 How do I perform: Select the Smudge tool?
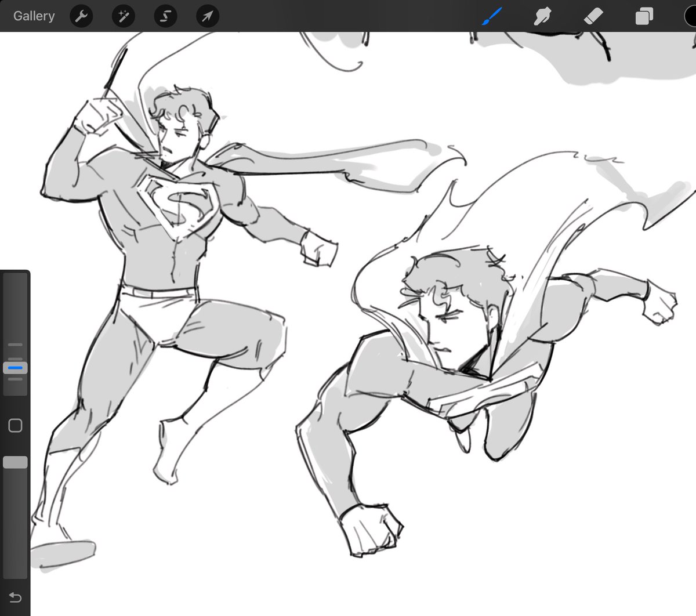pyautogui.click(x=542, y=16)
